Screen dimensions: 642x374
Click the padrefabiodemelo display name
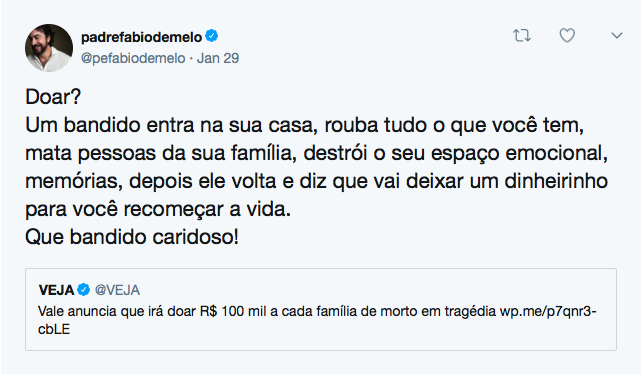(141, 37)
